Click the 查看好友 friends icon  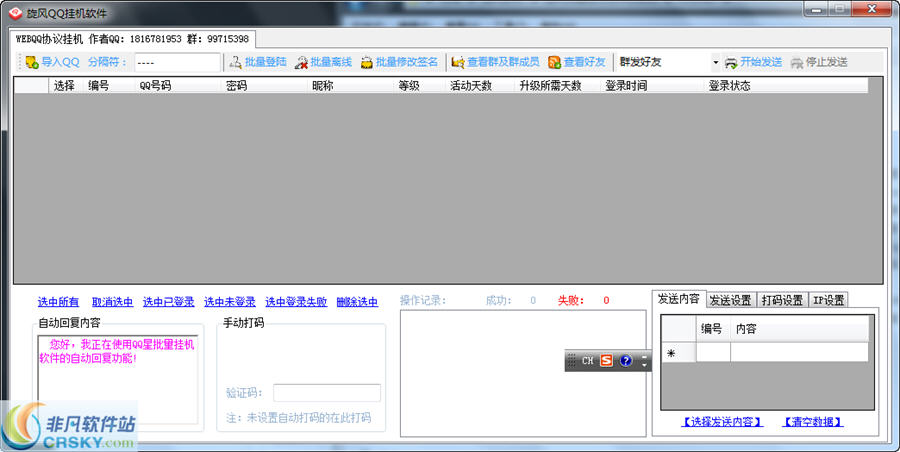554,62
